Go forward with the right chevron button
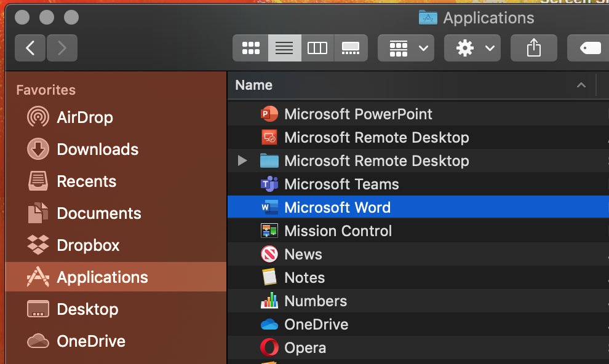Image resolution: width=609 pixels, height=364 pixels. [x=62, y=48]
